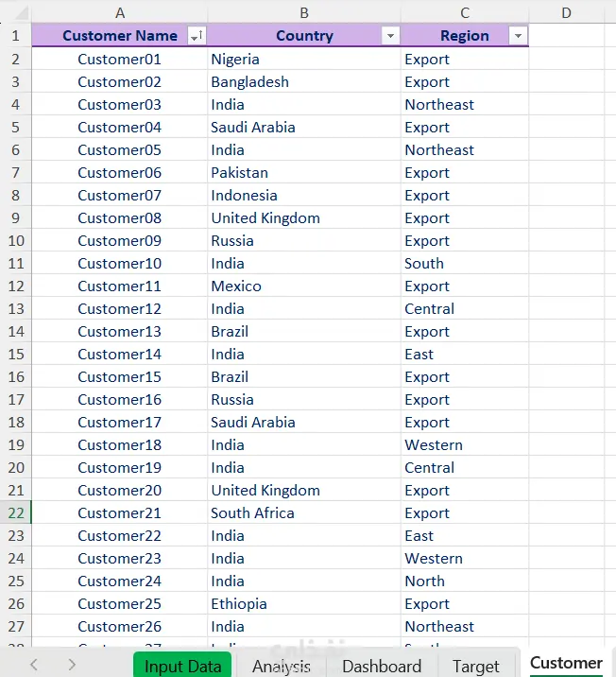
Task: Select column D header
Action: (566, 12)
